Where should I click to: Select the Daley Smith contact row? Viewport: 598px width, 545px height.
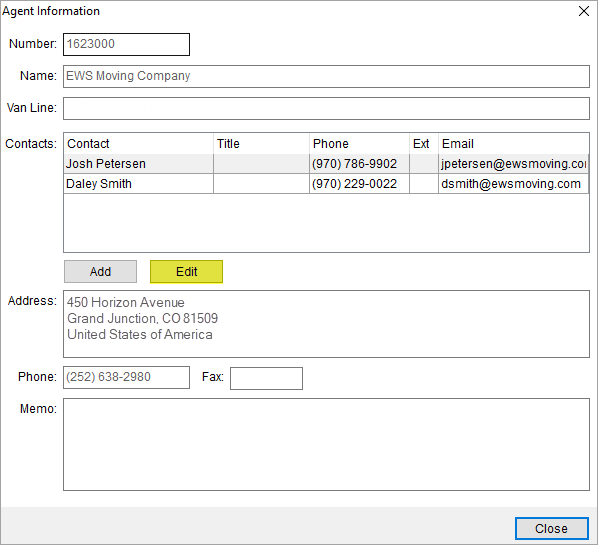coord(326,184)
